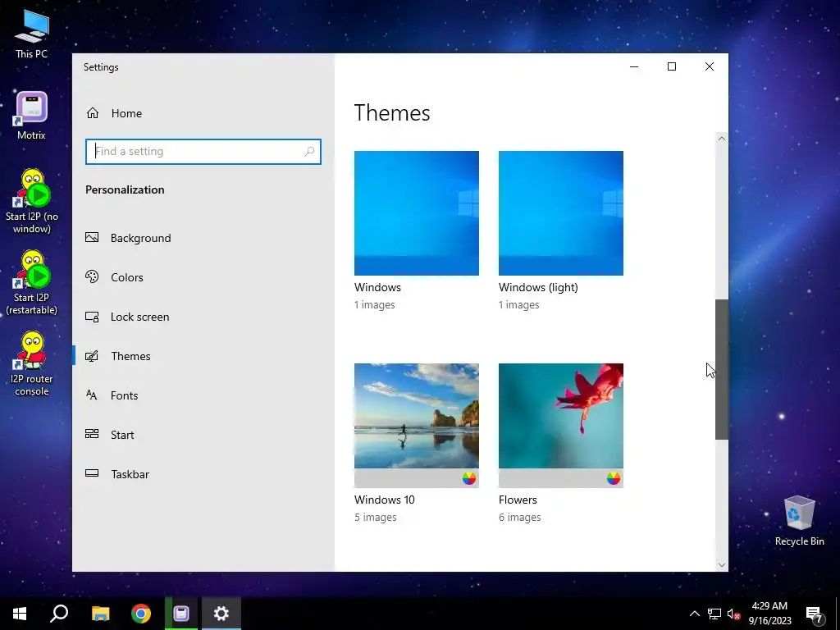Apply the Windows theme thumbnail
Screen dimensions: 840x630
pyautogui.click(x=416, y=213)
